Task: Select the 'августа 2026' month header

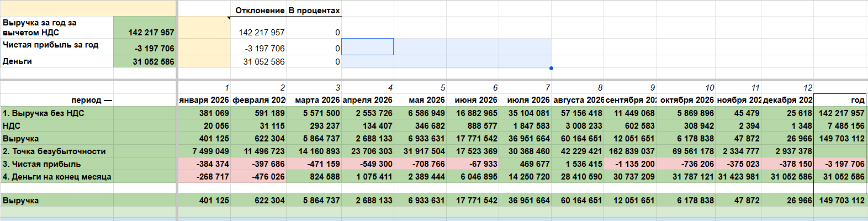Action: [578, 100]
